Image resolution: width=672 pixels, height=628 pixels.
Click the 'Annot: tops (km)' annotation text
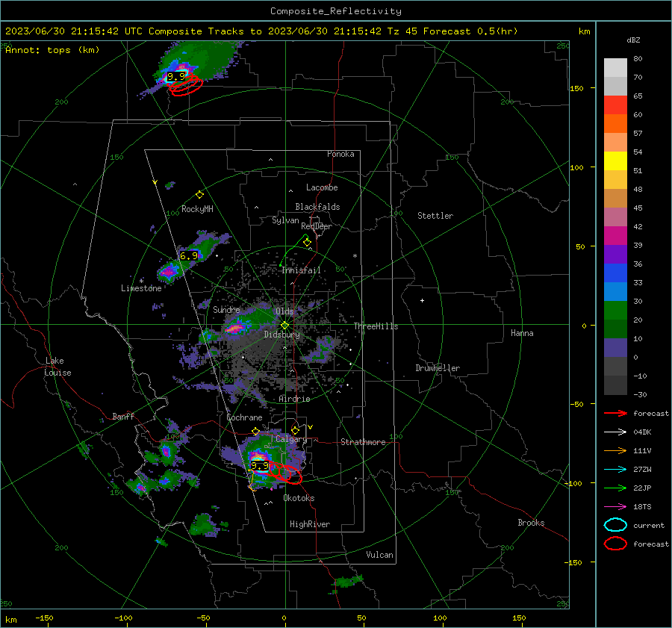(52, 50)
